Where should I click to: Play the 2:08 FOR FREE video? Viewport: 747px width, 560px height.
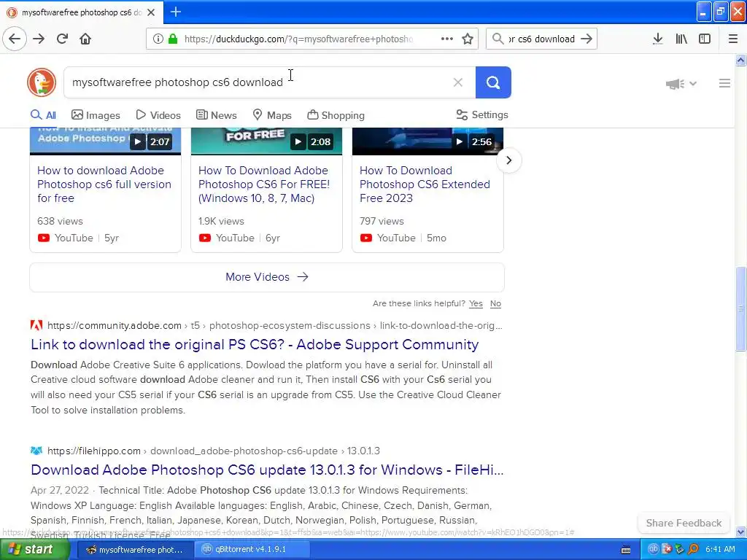pos(266,141)
